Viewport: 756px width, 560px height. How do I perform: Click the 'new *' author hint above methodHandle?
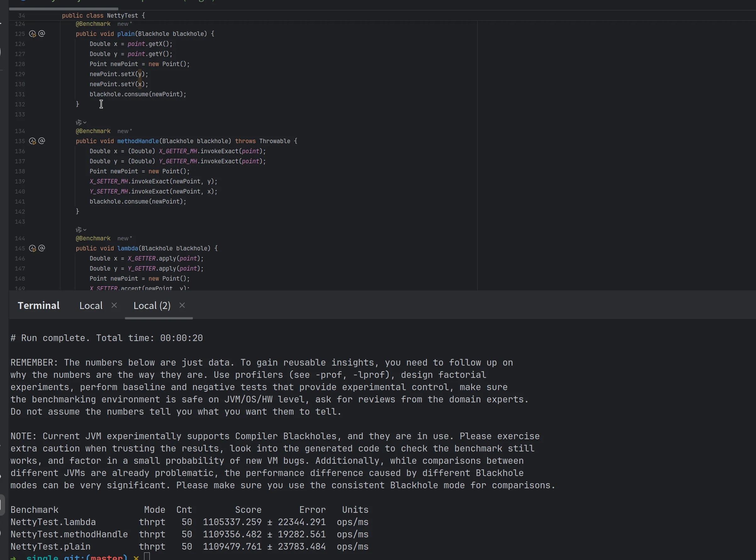point(125,131)
